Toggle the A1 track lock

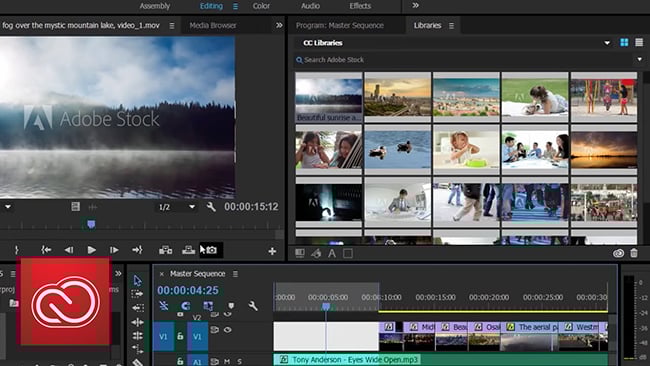[180, 361]
